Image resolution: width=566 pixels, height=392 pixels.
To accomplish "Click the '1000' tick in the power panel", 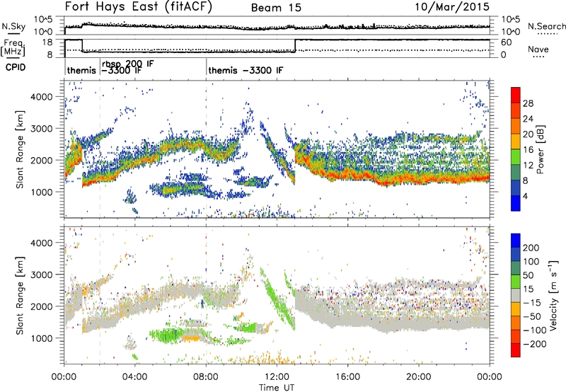I will 41,192.
